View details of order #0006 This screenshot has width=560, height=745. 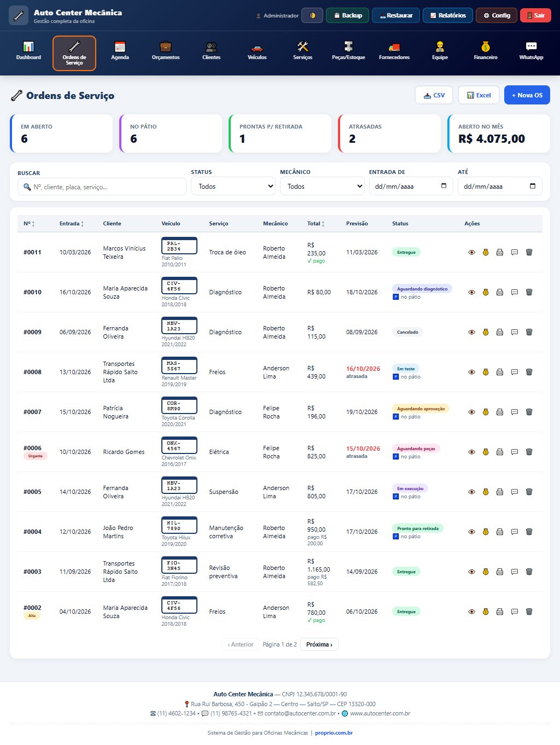point(471,452)
